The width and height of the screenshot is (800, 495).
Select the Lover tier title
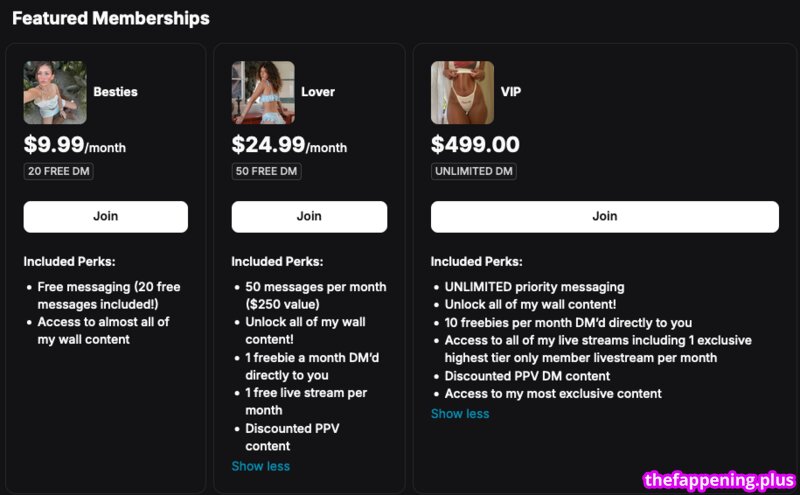tap(318, 92)
